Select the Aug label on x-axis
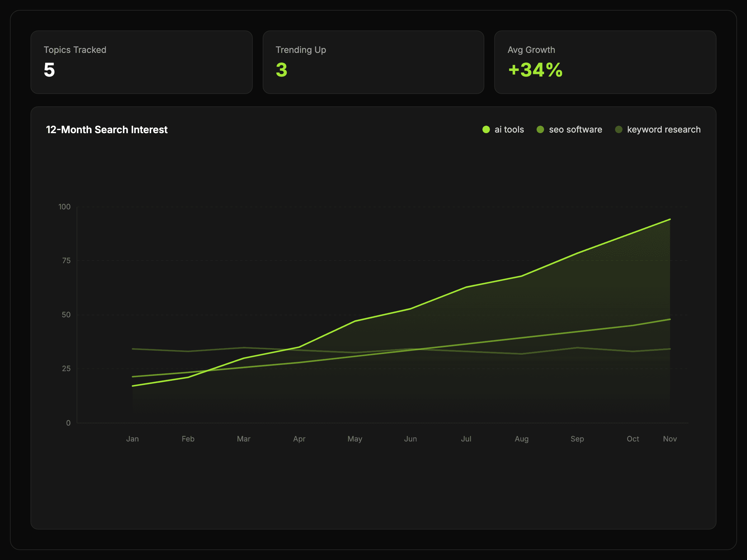Screen dimensions: 747x560 coord(521,439)
